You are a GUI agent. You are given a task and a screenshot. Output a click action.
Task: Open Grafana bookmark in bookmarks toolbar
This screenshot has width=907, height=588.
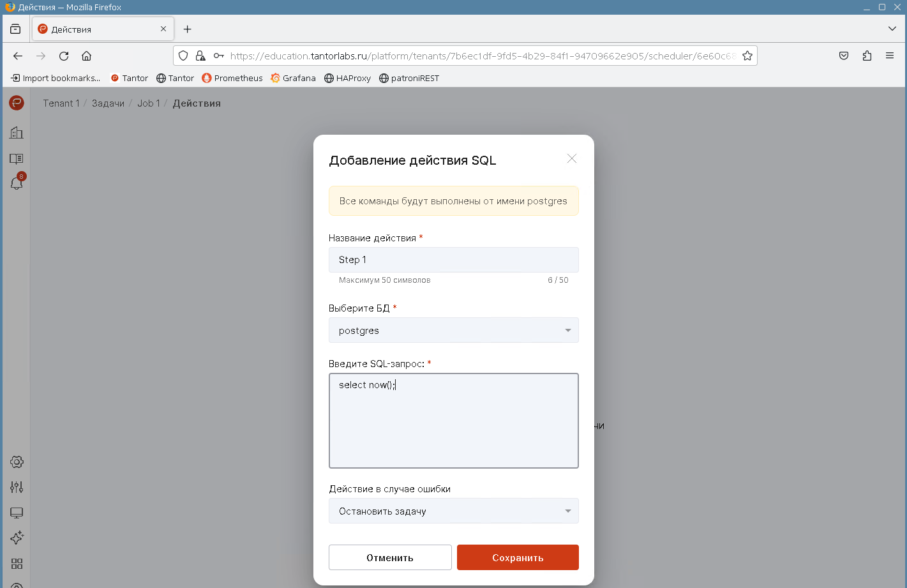coord(293,78)
